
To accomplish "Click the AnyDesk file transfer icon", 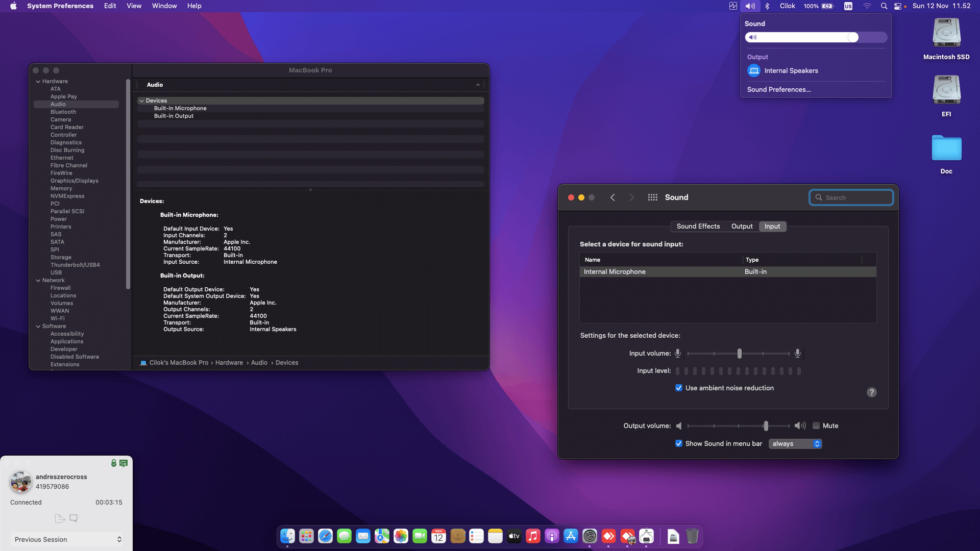I will [60, 518].
